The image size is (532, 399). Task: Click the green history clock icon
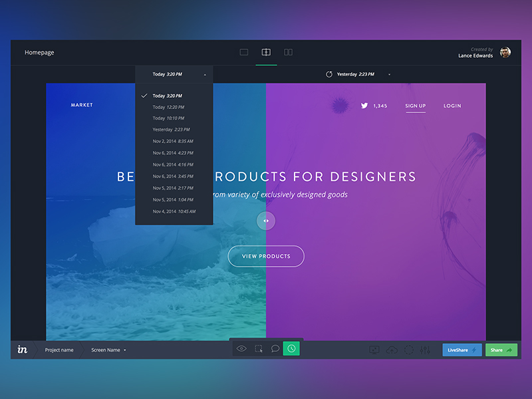click(x=291, y=348)
